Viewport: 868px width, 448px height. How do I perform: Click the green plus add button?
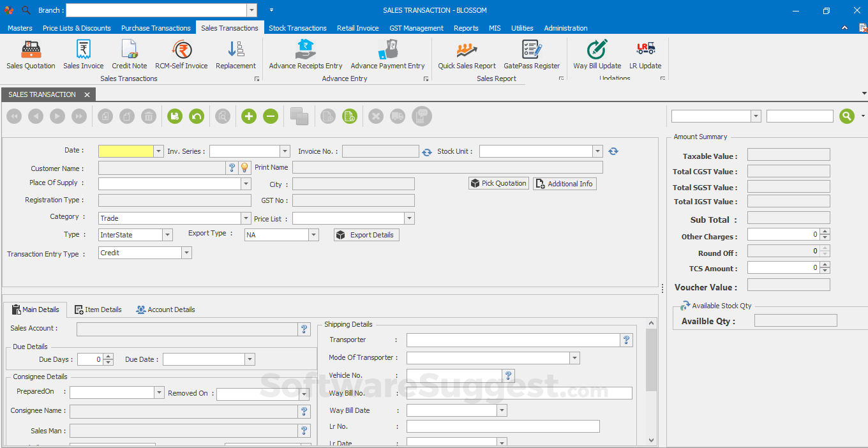249,116
